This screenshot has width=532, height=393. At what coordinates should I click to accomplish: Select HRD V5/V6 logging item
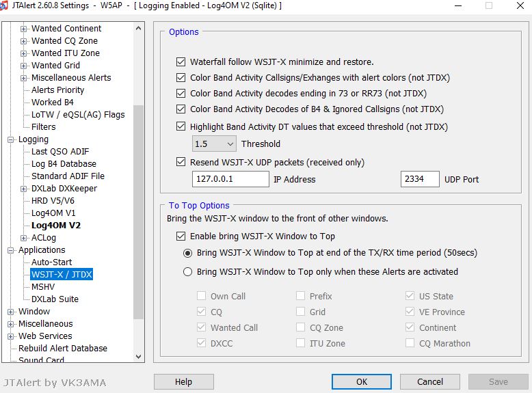[x=53, y=201]
